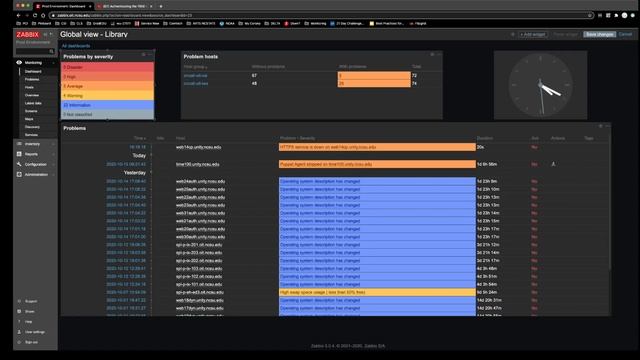Click host web14op.unity.ncsu.edu
The width and height of the screenshot is (640, 360).
click(198, 147)
